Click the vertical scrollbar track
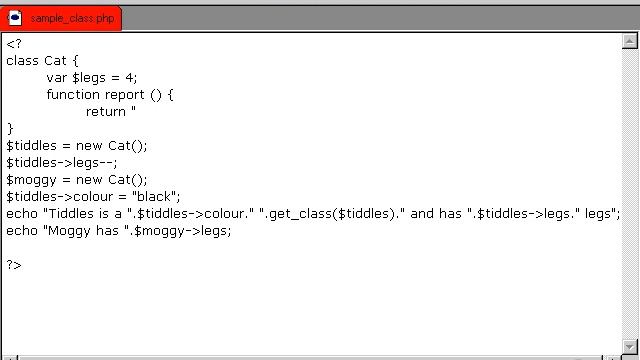Image resolution: width=640 pixels, height=360 pixels. pos(629,194)
